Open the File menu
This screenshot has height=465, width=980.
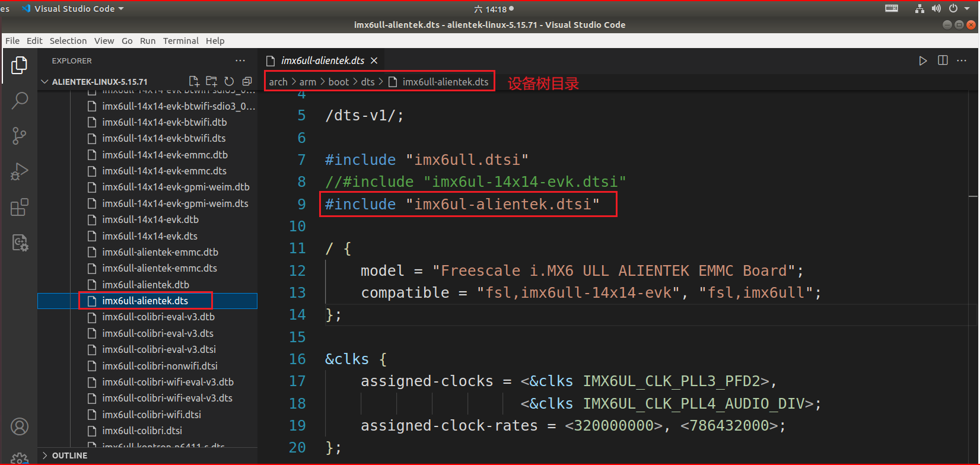click(12, 41)
